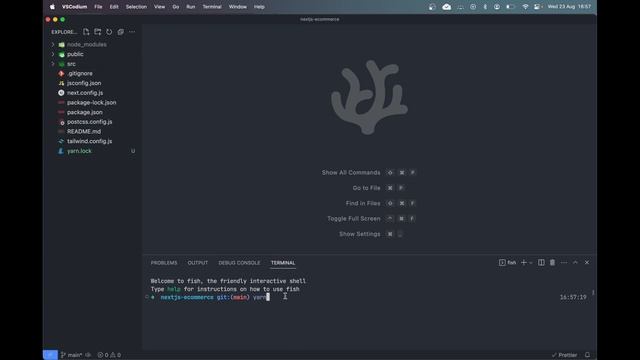Open next.config.js file
This screenshot has height=360, width=640.
(x=85, y=93)
